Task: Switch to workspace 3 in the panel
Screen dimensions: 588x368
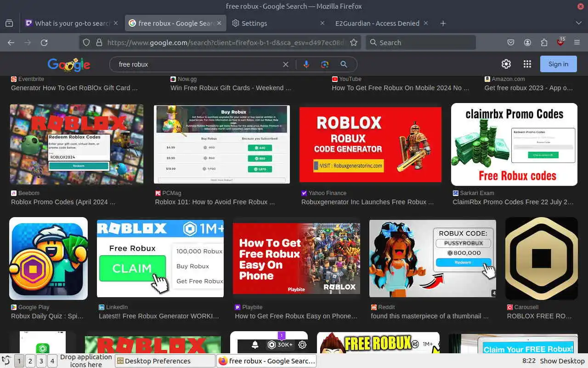Action: pos(41,361)
